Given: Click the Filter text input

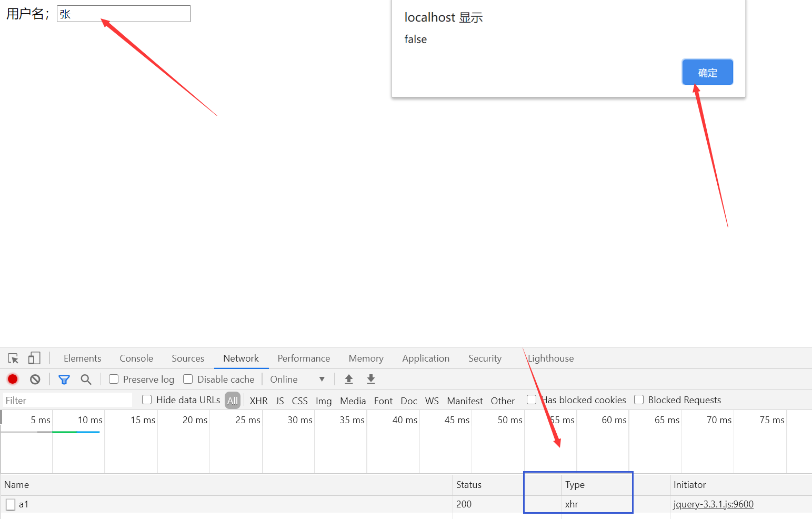Looking at the screenshot, I should [67, 400].
